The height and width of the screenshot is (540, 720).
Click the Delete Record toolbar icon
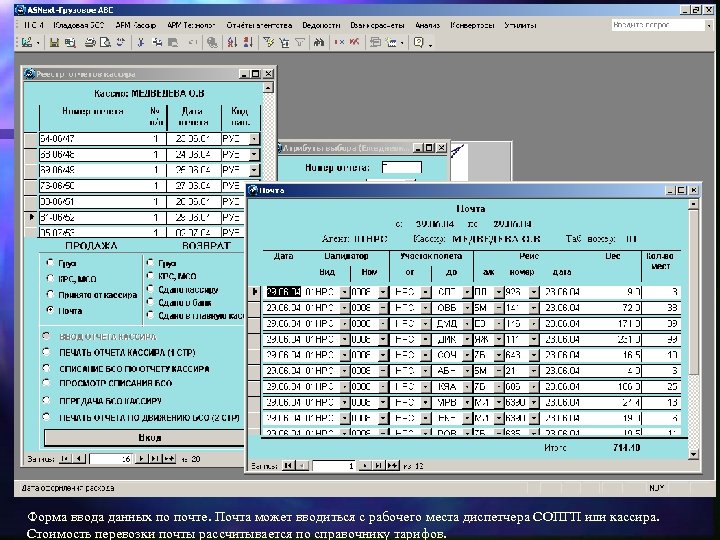tap(354, 43)
